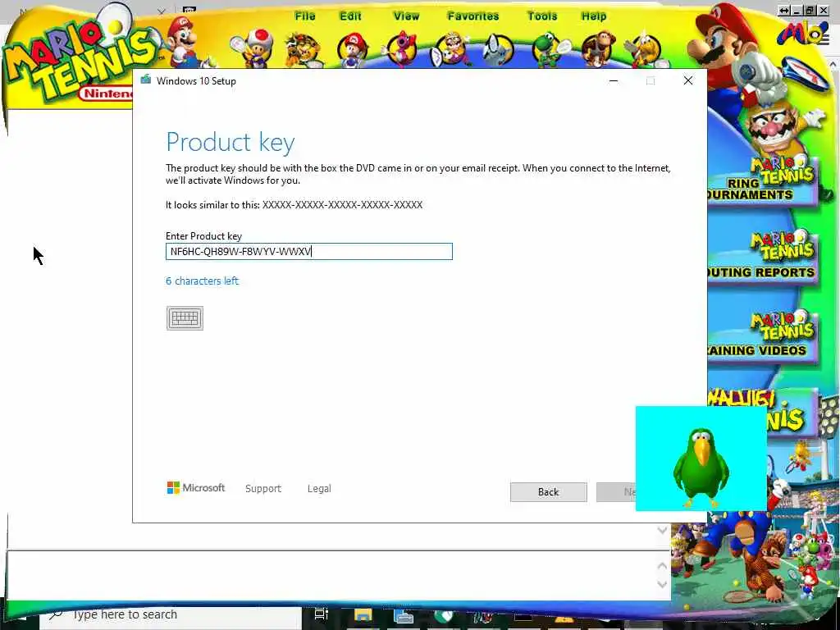Open the Waluigi Tennis banner button
Screen dimensions: 840x630
[793, 413]
